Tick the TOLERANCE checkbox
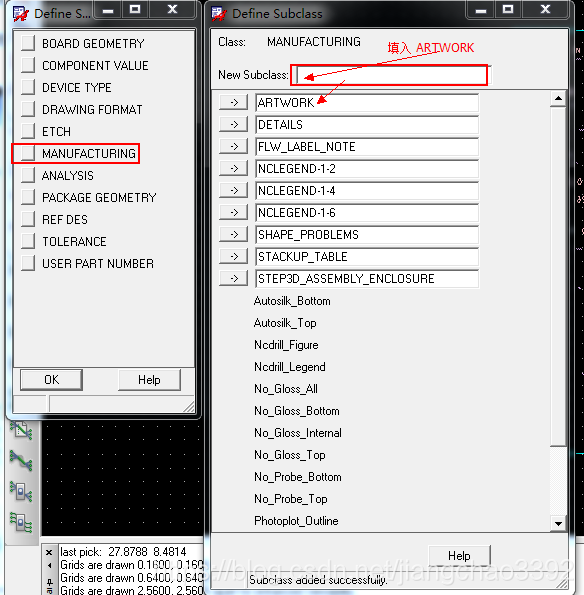Image resolution: width=584 pixels, height=595 pixels. tap(28, 241)
